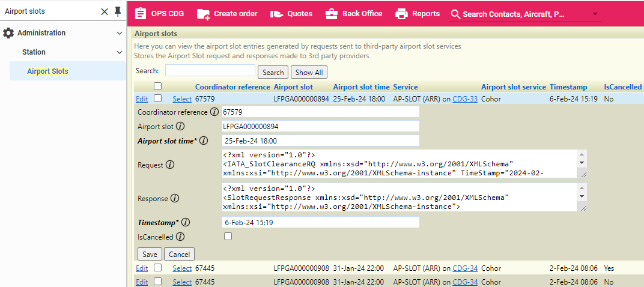Tick checkbox on the last 67445 row

tap(158, 282)
